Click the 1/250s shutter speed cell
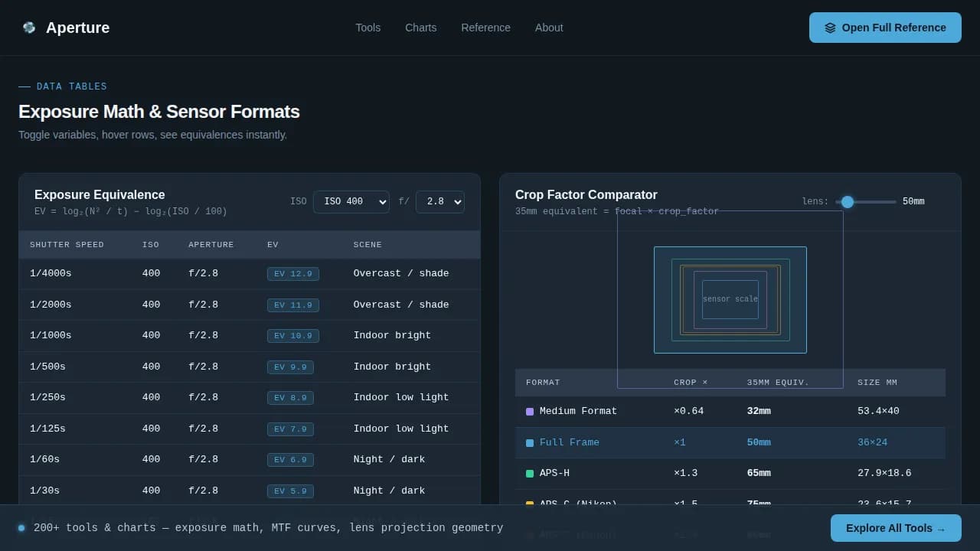Image resolution: width=980 pixels, height=551 pixels. [x=47, y=397]
